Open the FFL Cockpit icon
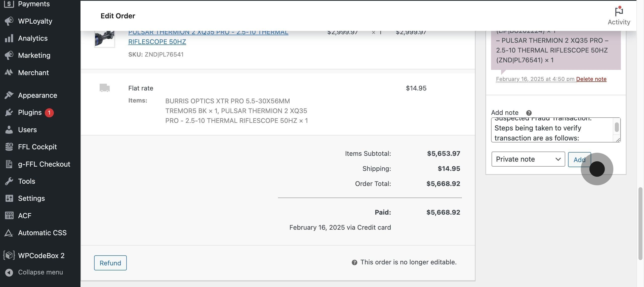Image resolution: width=644 pixels, height=287 pixels. coord(9,147)
